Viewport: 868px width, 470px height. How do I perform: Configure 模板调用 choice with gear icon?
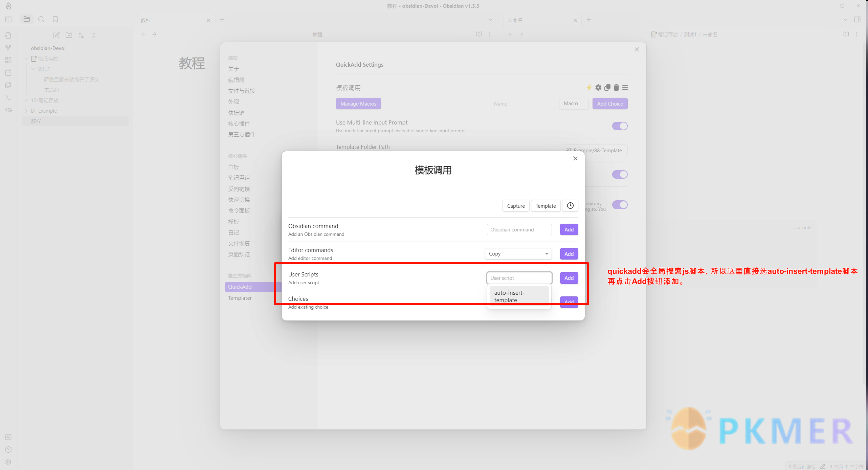point(598,88)
